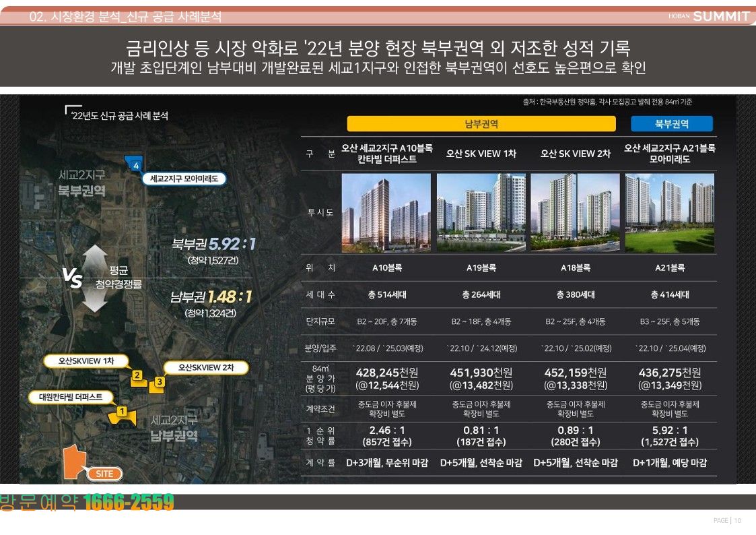This screenshot has width=756, height=535.
Task: Open the 오산 SK VIEW 1차 rendering image
Action: point(481,213)
